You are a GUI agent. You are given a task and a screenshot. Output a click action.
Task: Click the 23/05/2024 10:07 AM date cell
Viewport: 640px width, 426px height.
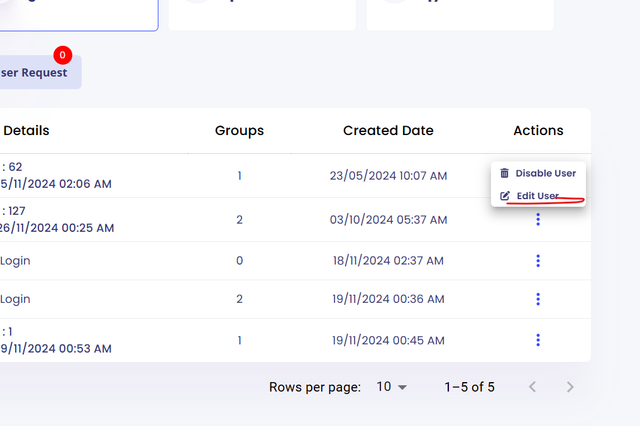388,175
